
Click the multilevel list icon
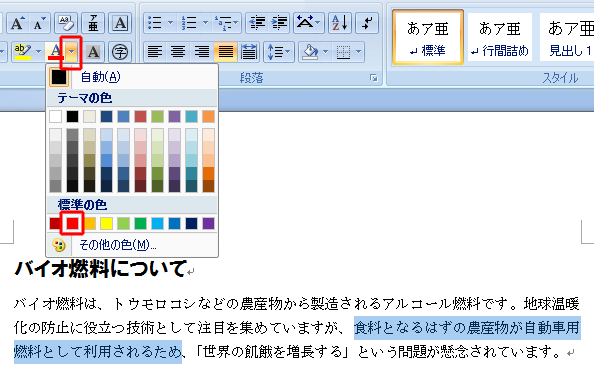pyautogui.click(x=222, y=23)
